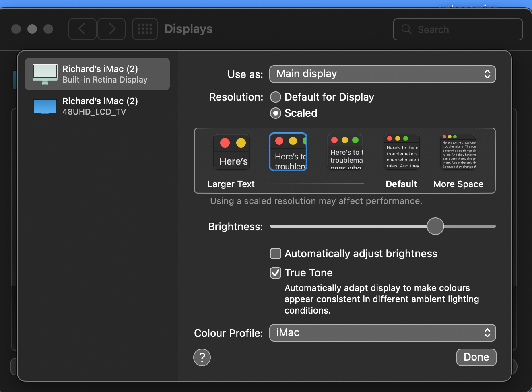532x392 pixels.
Task: Click the Brightness slider knob
Action: coord(435,226)
